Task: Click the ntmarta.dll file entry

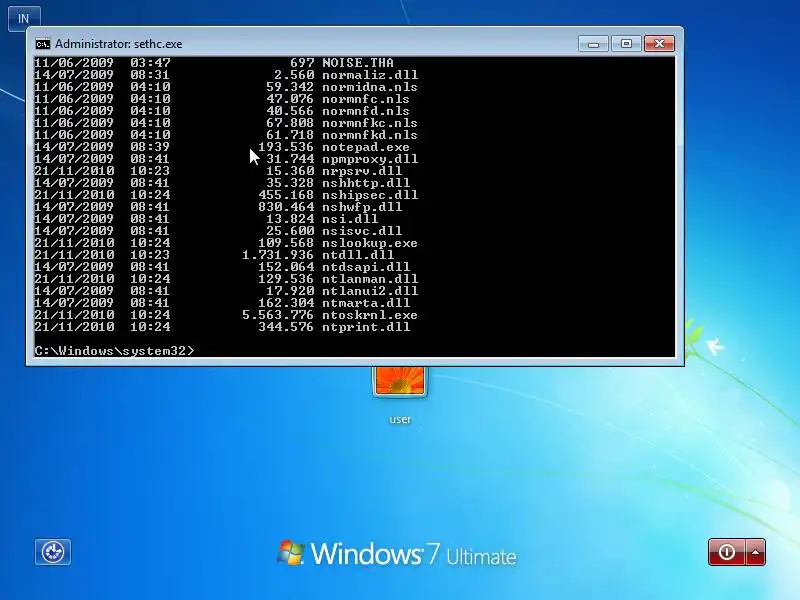Action: [366, 303]
